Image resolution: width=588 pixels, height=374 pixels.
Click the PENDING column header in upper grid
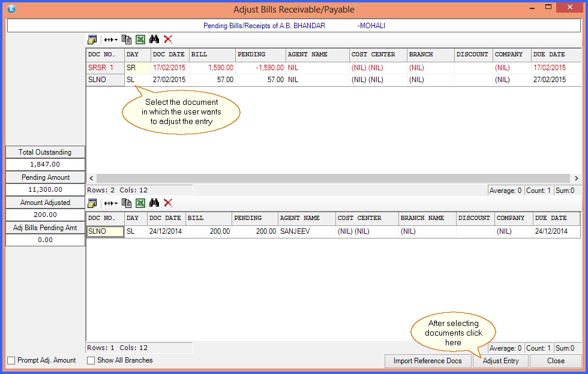click(260, 55)
